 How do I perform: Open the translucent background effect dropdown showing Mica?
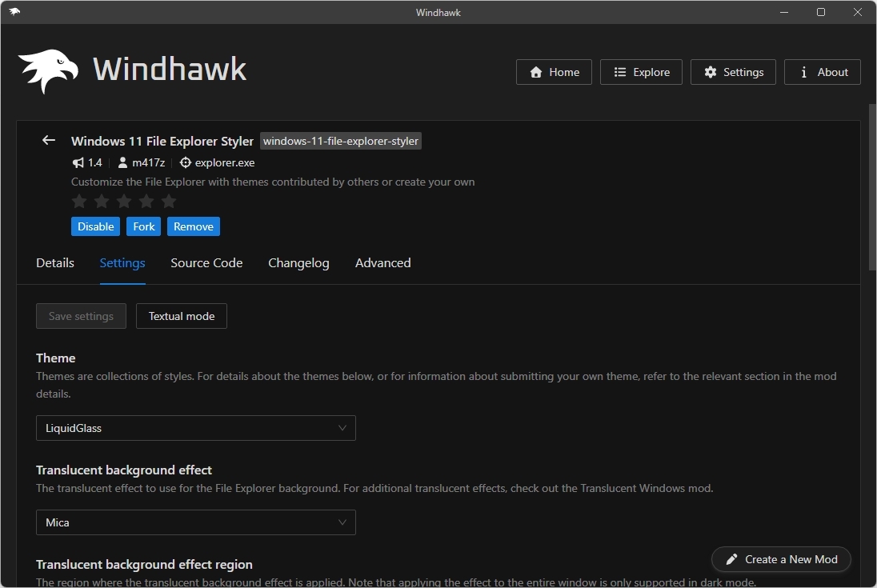tap(195, 522)
